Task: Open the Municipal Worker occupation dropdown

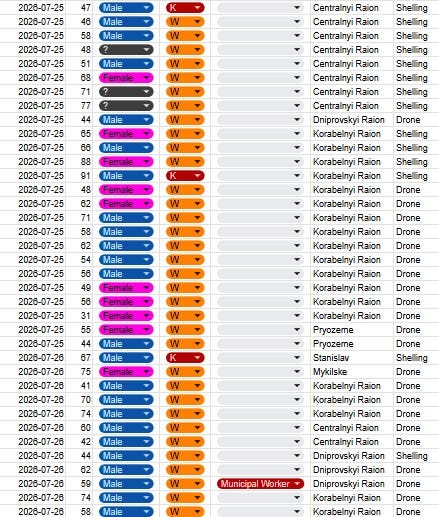Action: 260,484
